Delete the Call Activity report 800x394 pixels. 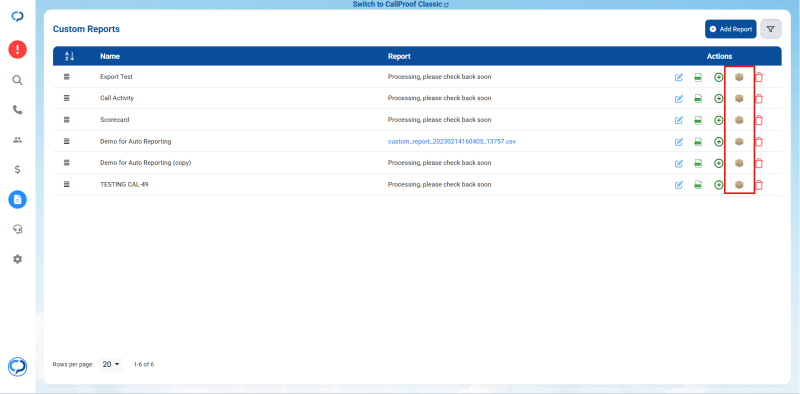pyautogui.click(x=759, y=99)
